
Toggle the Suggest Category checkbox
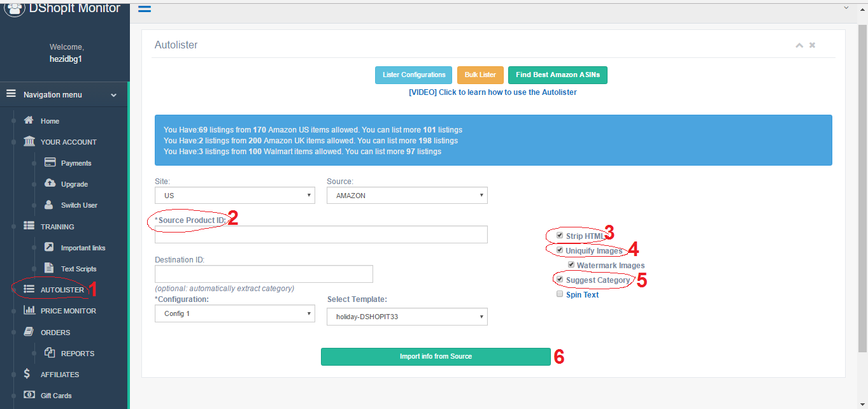(560, 280)
